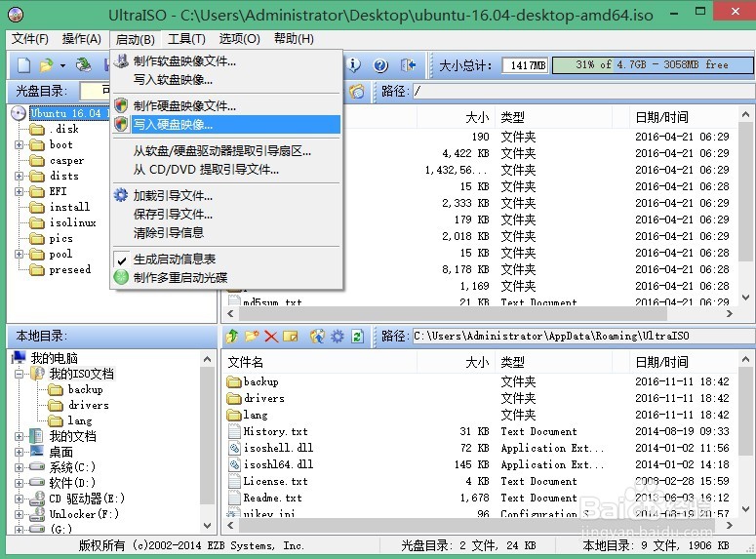Expand the dists folder tree node
This screenshot has width=756, height=559.
click(x=19, y=176)
